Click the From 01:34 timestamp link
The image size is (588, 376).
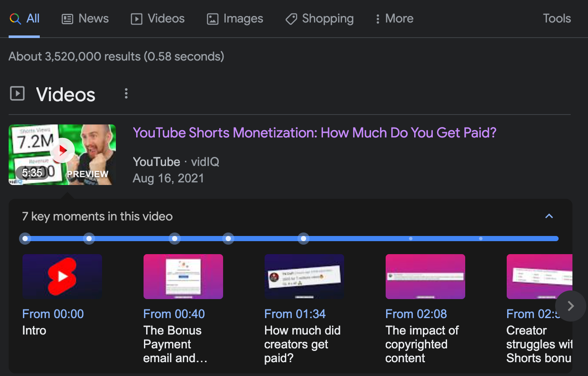click(295, 314)
